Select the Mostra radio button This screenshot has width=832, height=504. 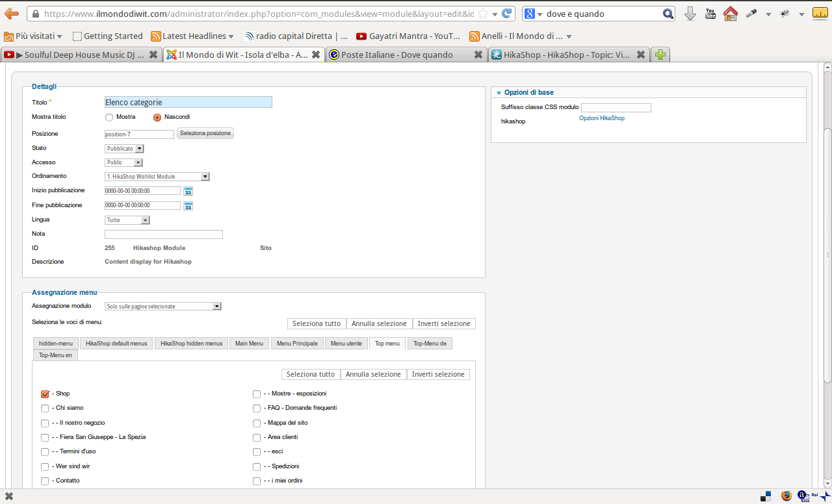pyautogui.click(x=109, y=118)
